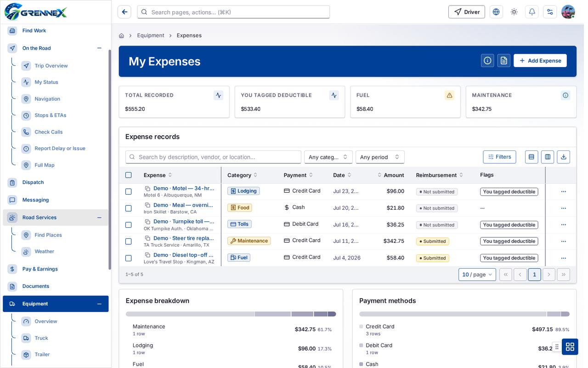Click the Driver role button
This screenshot has height=368, width=588.
pos(467,12)
